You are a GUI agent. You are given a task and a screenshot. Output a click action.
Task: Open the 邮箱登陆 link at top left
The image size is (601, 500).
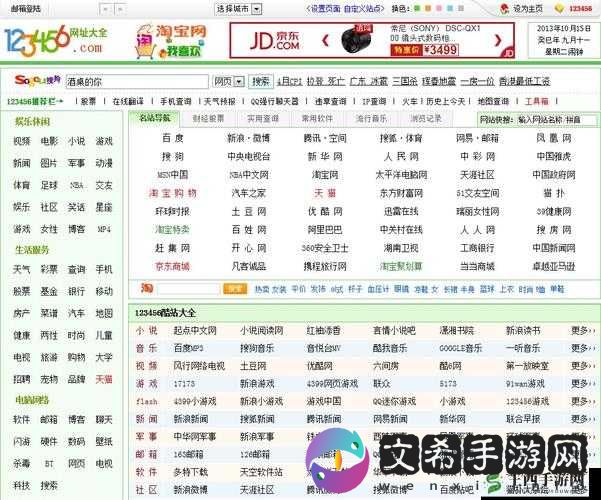pos(25,8)
